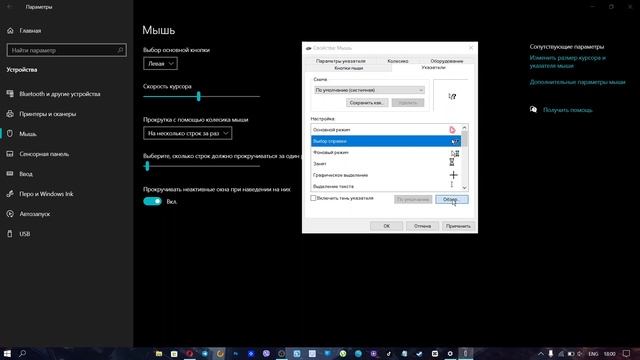Toggle Включить тень указателя checkbox

tap(313, 198)
